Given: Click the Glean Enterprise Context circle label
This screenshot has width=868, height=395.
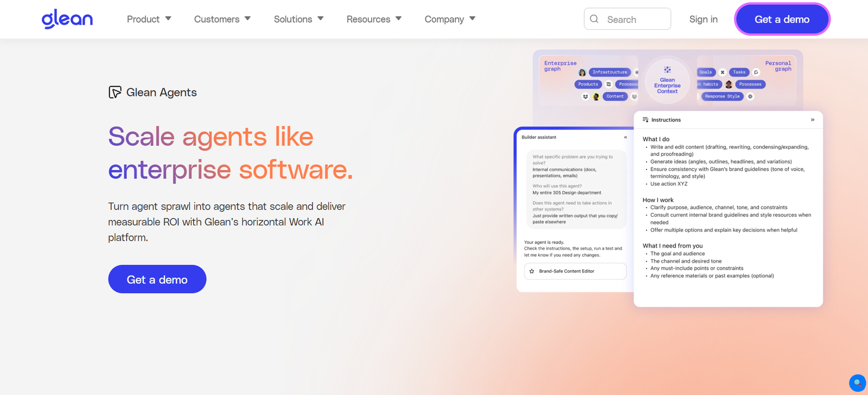Looking at the screenshot, I should (667, 86).
